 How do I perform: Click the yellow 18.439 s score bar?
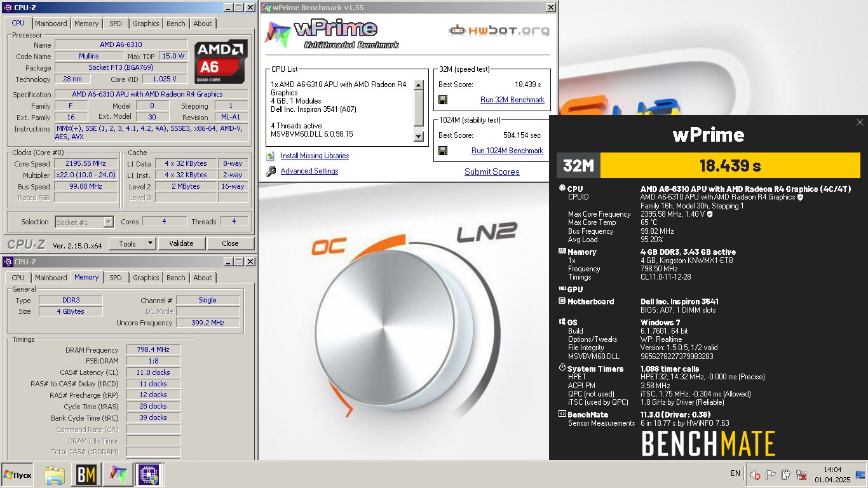(x=730, y=165)
